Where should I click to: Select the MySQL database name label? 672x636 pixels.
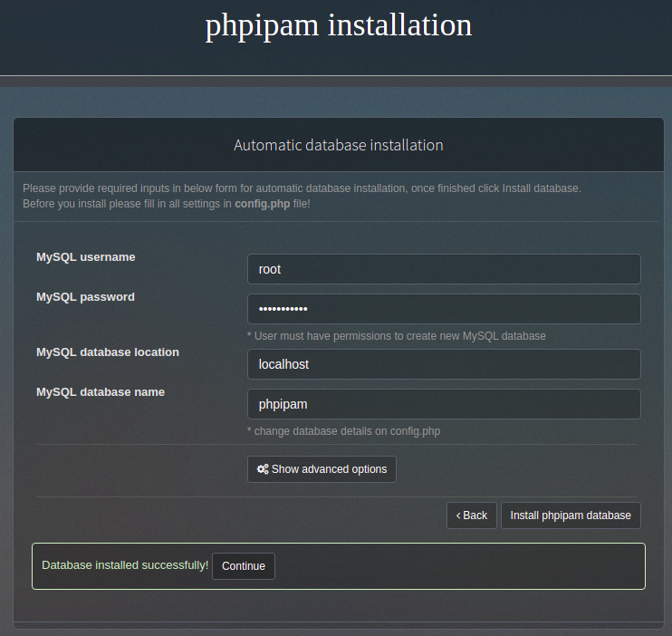[x=101, y=392]
